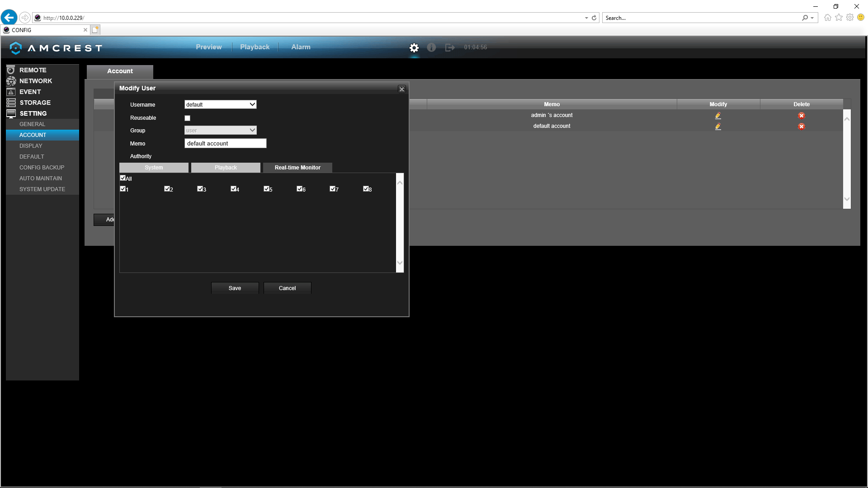Open the Account tab
This screenshot has width=868, height=488.
tap(120, 71)
